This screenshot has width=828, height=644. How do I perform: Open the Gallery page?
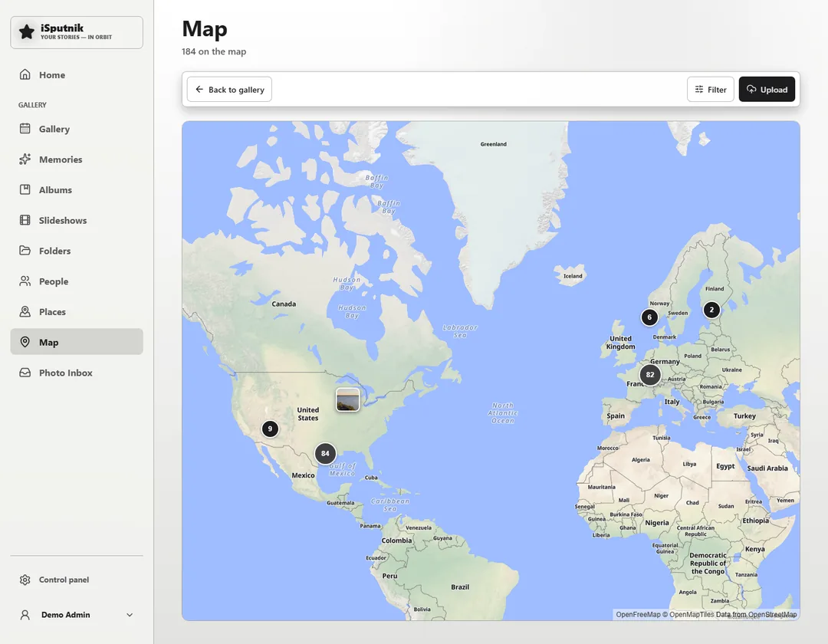77,129
